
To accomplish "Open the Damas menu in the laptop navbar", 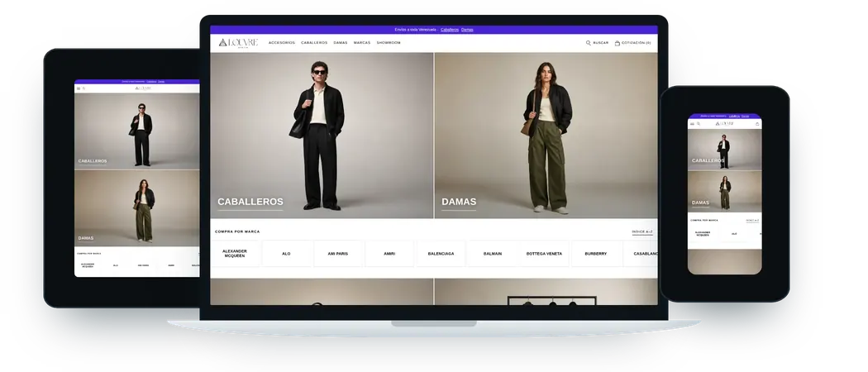I will coord(341,43).
